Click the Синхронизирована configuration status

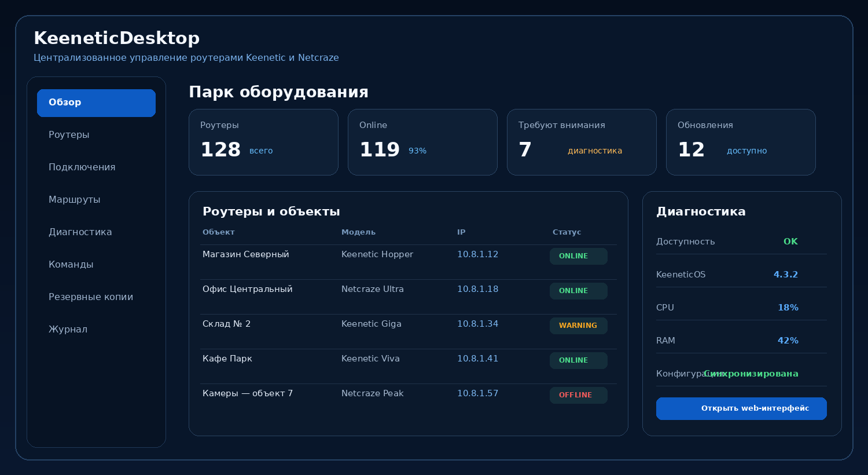point(751,374)
